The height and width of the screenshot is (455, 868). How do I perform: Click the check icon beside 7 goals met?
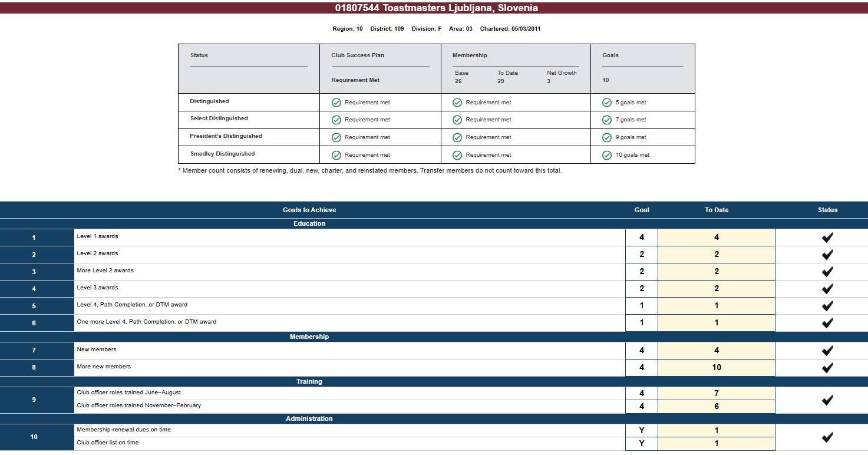pyautogui.click(x=607, y=120)
